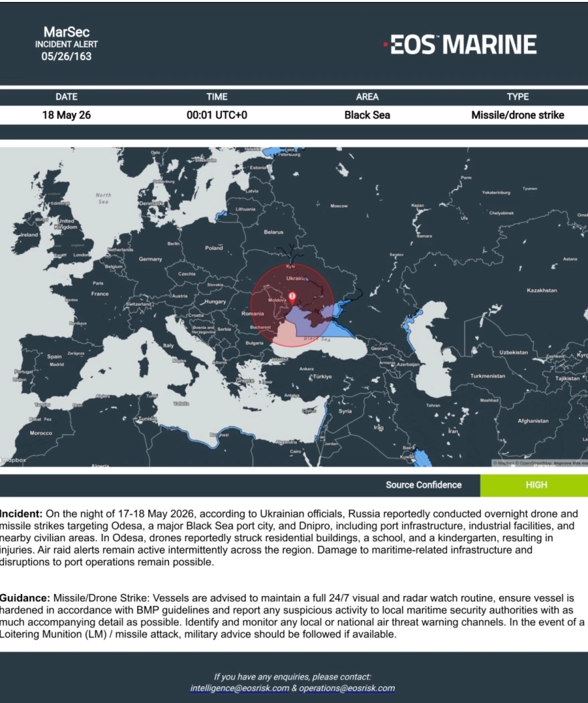Click the 'Syria' map label
The height and width of the screenshot is (703, 588).
(345, 411)
